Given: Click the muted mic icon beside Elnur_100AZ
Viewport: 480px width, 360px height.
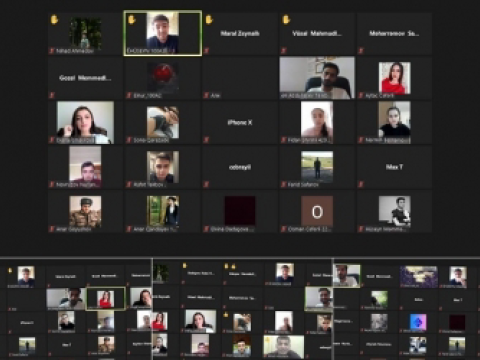Looking at the screenshot, I should (129, 95).
